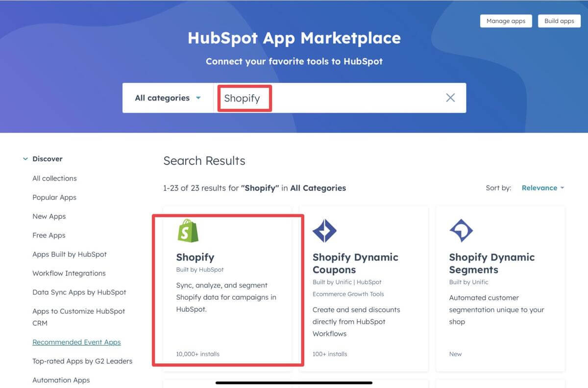
Task: Click the 'New' label on Dynamic Segments card
Action: tap(456, 354)
